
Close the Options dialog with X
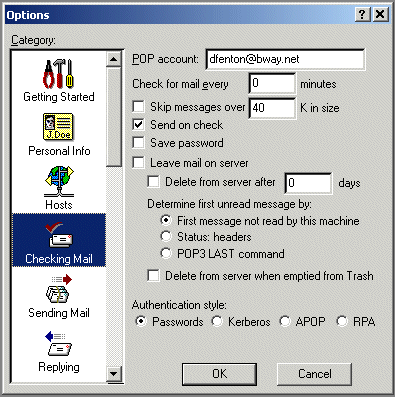click(x=380, y=15)
